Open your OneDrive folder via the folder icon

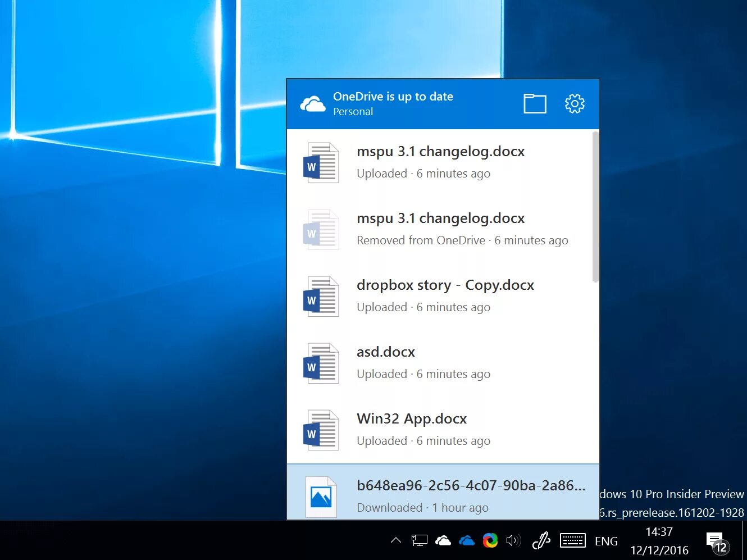[x=535, y=103]
